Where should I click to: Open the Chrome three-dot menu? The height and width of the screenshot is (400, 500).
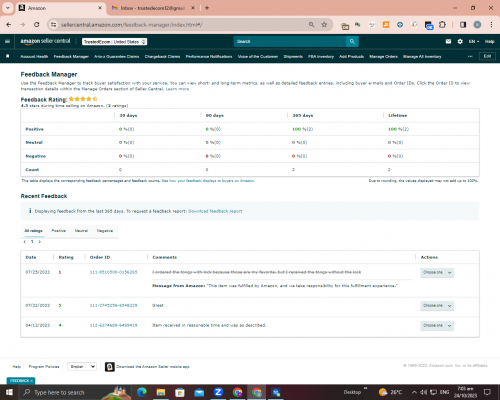[491, 25]
